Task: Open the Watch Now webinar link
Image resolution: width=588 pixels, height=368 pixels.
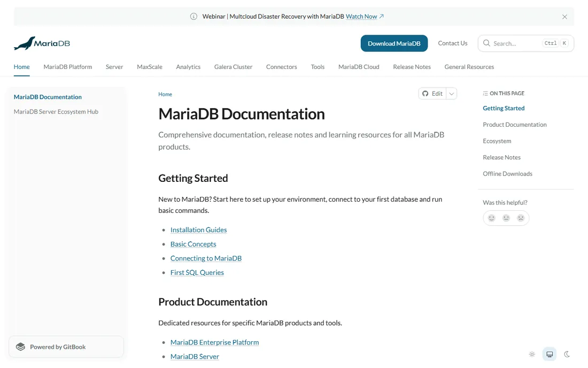Action: point(361,17)
